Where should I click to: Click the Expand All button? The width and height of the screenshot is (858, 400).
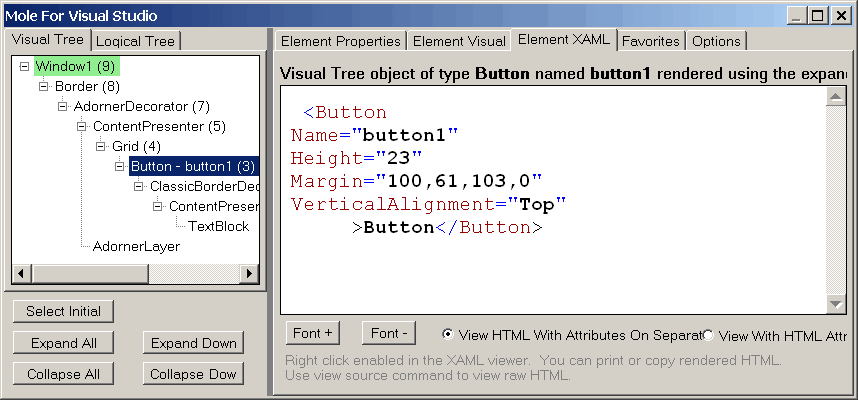coord(63,343)
